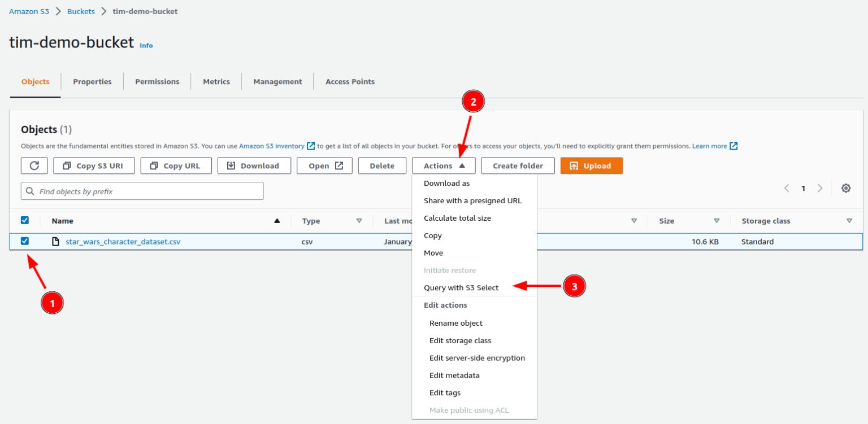Click the file icon beside star_wars_character_dataset.csv
The height and width of the screenshot is (424, 868).
coord(55,241)
